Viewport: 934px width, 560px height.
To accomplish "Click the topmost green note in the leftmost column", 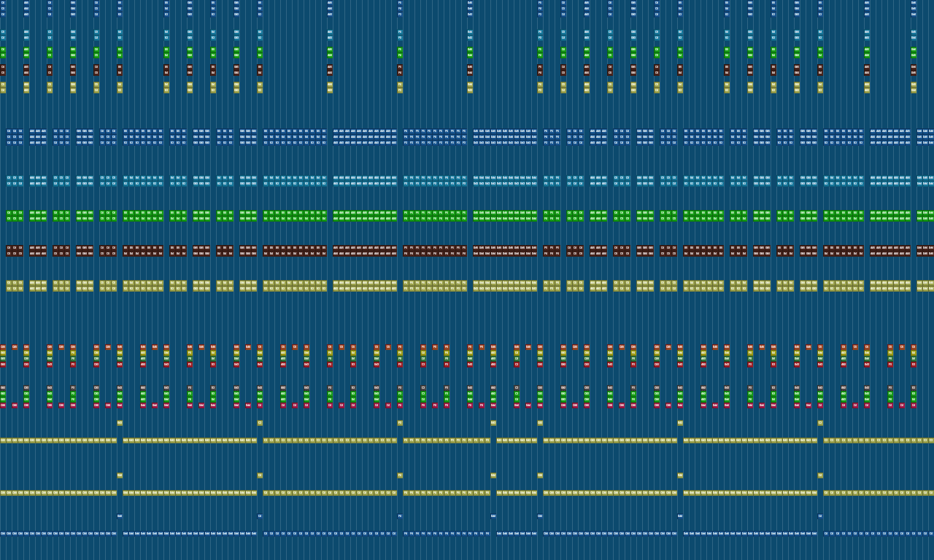I will click(x=3, y=50).
